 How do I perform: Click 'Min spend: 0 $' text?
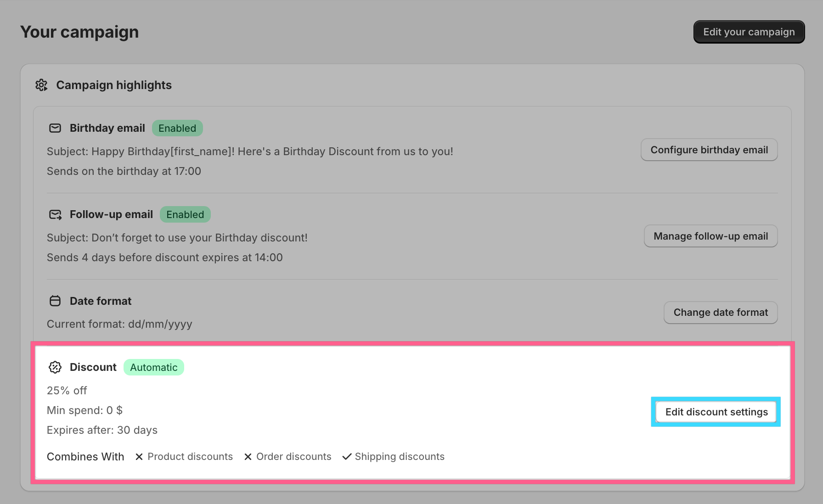click(85, 410)
